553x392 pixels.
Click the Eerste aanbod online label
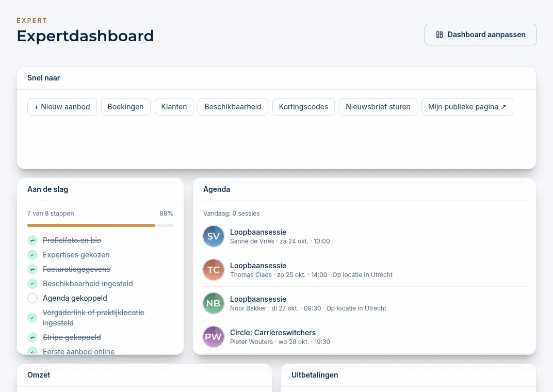(x=78, y=351)
